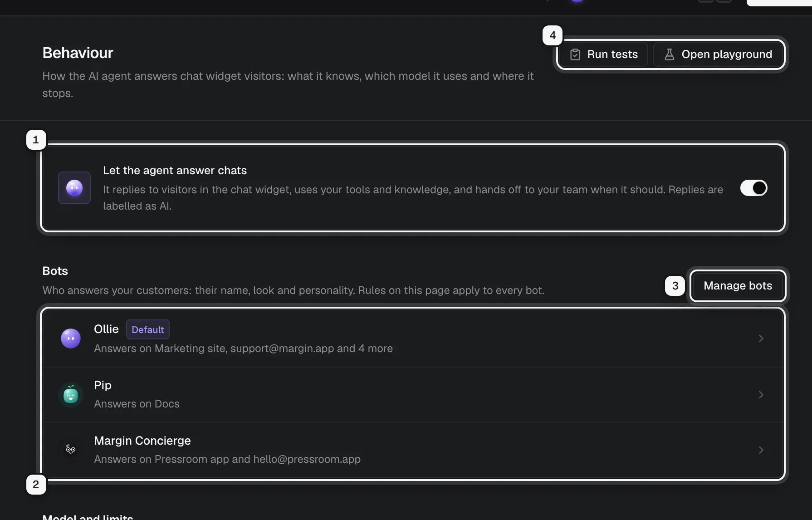The width and height of the screenshot is (812, 520).
Task: Open the playground
Action: point(718,54)
